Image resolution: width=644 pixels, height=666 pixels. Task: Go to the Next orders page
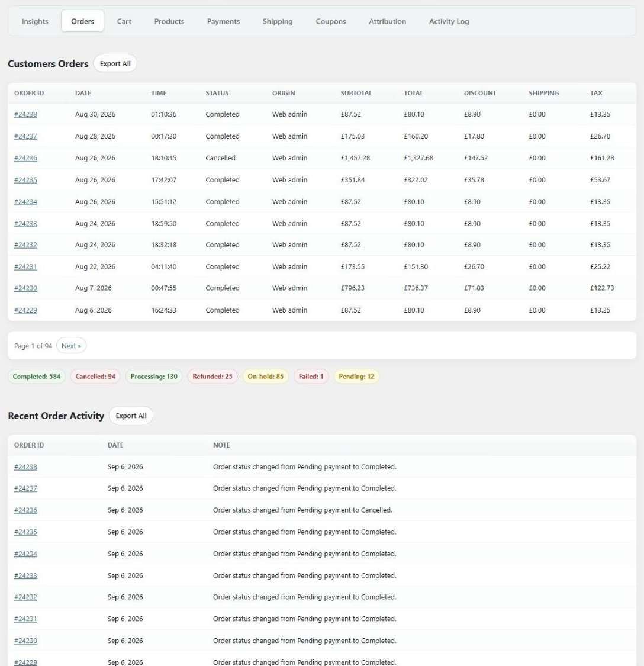tap(72, 346)
